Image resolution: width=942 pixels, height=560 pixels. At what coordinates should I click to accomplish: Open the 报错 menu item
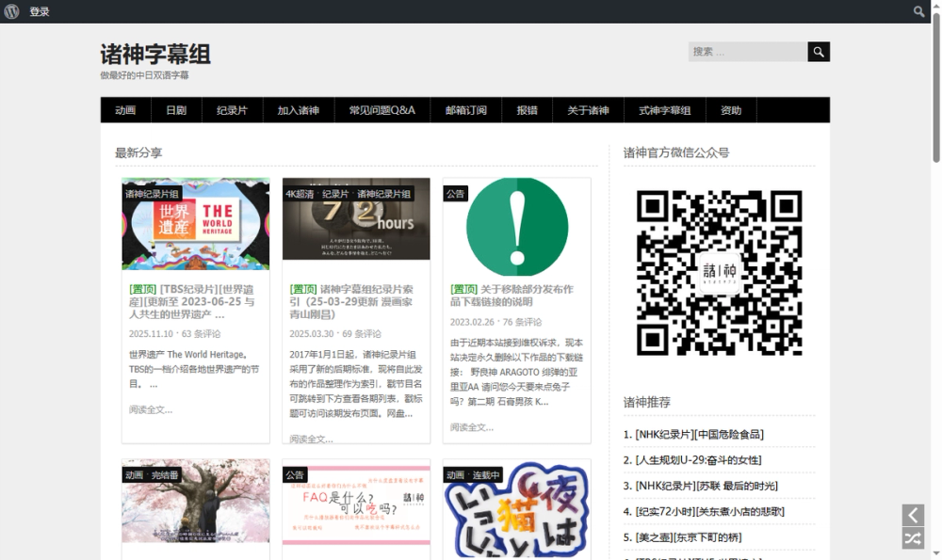527,110
